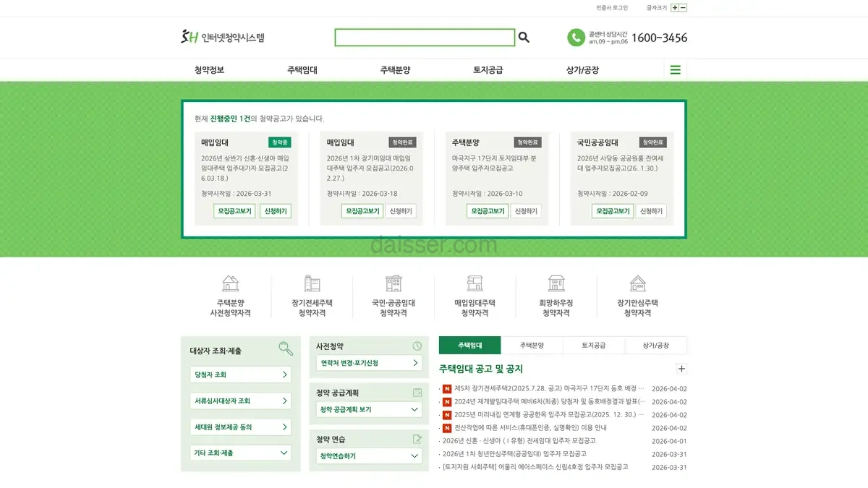Click the 청약중 status badge
The image size is (868, 488).
click(279, 142)
